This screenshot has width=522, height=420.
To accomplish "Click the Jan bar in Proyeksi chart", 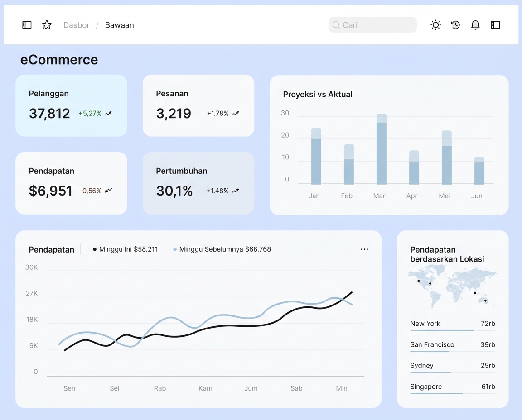I will tap(316, 156).
